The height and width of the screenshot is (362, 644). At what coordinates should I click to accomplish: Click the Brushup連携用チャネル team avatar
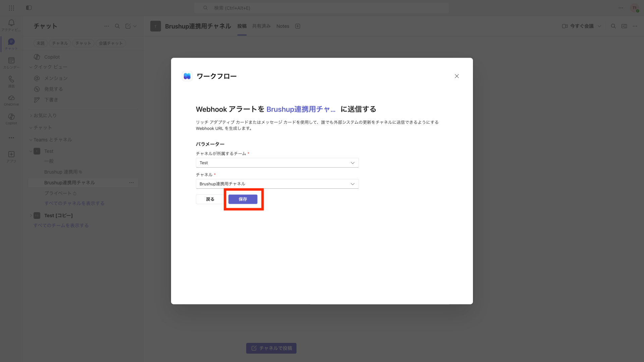click(156, 26)
